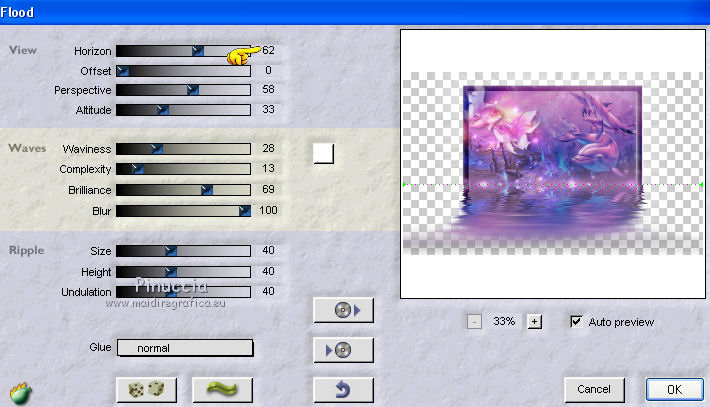Click the Altitude value 33
Image resolution: width=710 pixels, height=407 pixels.
(268, 109)
